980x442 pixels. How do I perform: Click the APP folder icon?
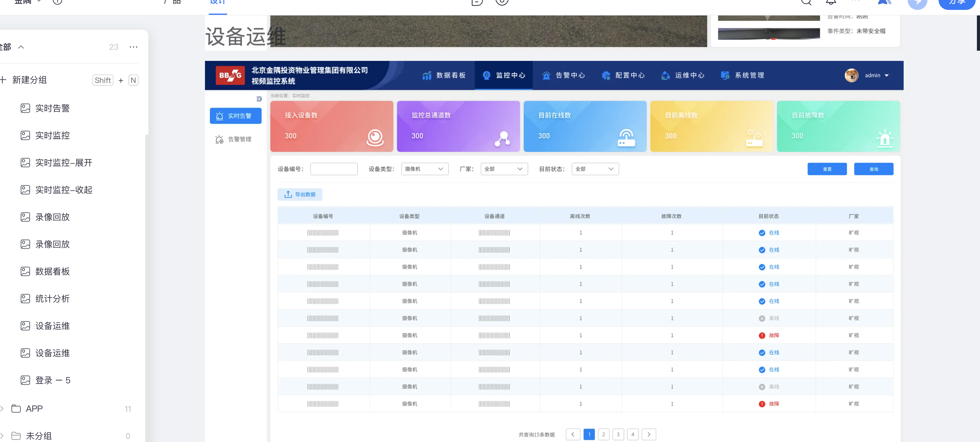coord(16,409)
